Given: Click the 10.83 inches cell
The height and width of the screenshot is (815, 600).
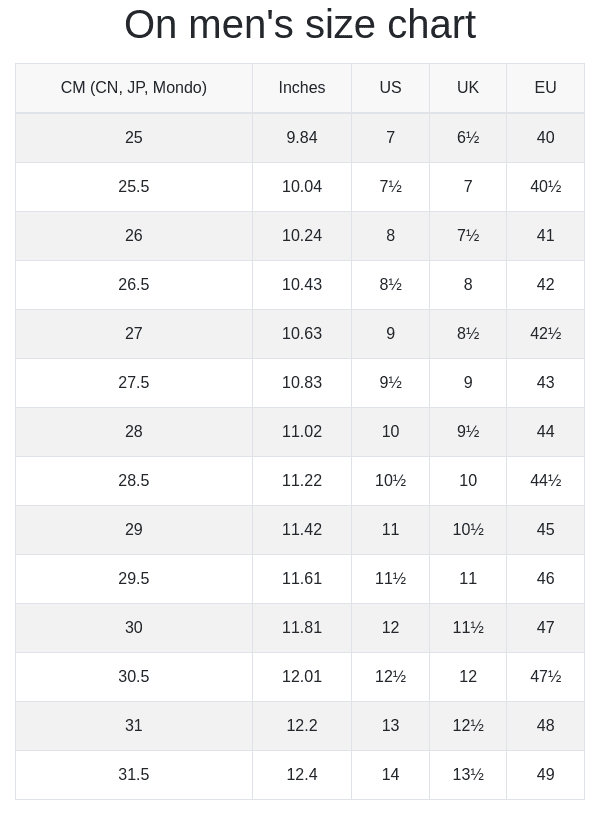Looking at the screenshot, I should [x=302, y=383].
